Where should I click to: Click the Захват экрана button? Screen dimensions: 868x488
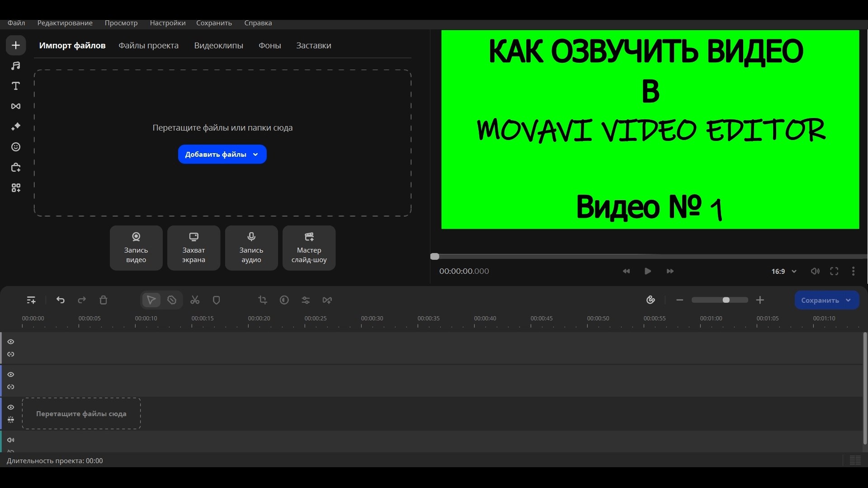pos(193,248)
